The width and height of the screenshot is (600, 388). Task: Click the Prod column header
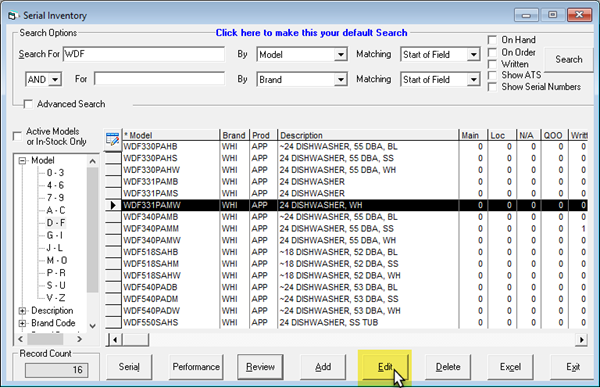click(263, 135)
